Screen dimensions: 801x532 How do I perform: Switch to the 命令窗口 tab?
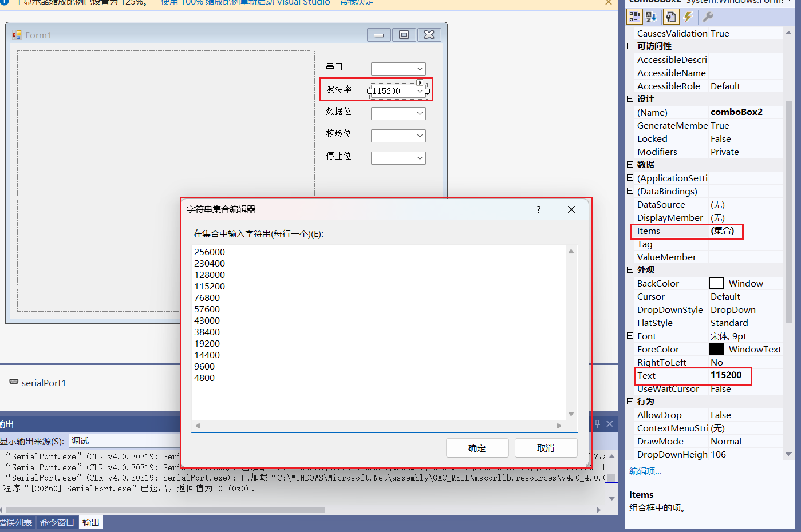click(x=57, y=522)
